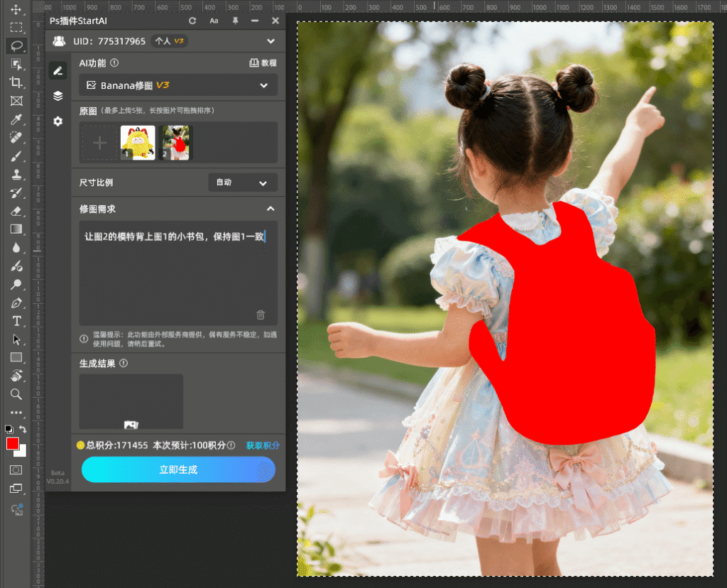Click the 获取积分 link
This screenshot has width=727, height=588.
pos(263,445)
